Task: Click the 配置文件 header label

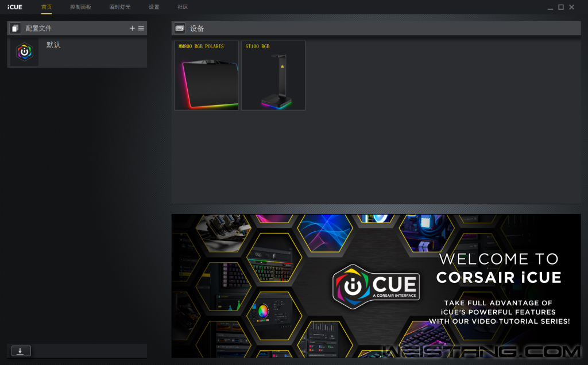Action: [x=38, y=29]
